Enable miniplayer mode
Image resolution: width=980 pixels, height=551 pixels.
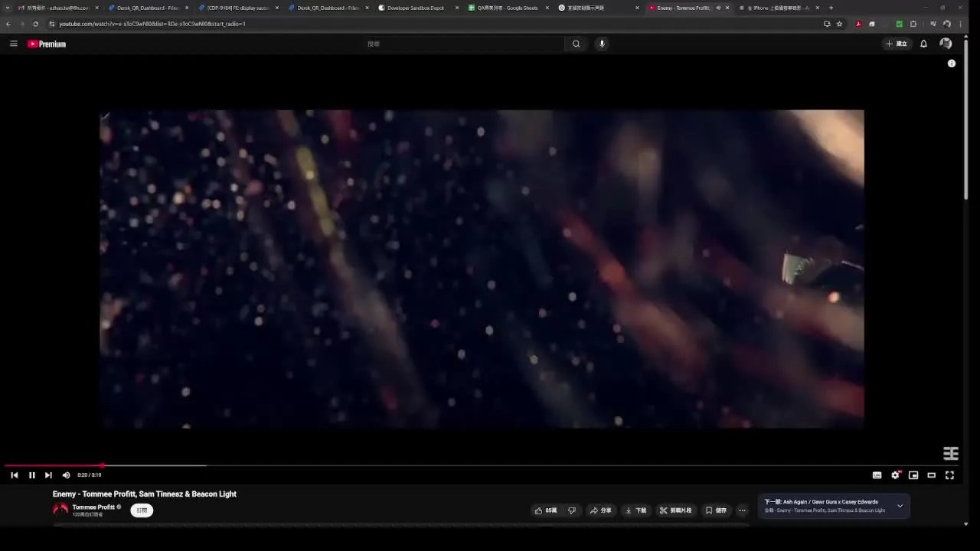[913, 475]
